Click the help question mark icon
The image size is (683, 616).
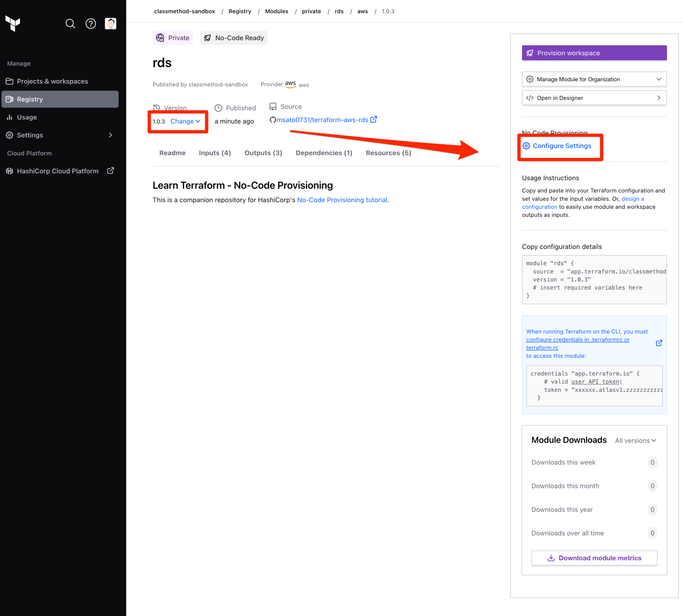[x=90, y=24]
